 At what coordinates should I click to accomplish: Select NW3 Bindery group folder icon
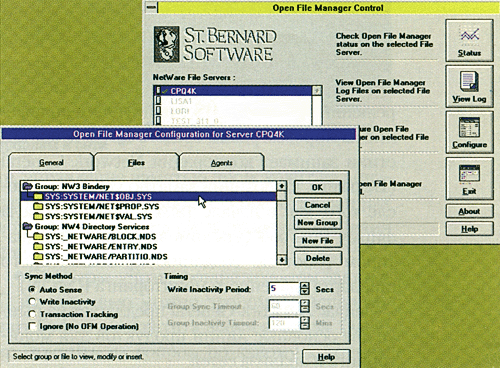(x=28, y=186)
